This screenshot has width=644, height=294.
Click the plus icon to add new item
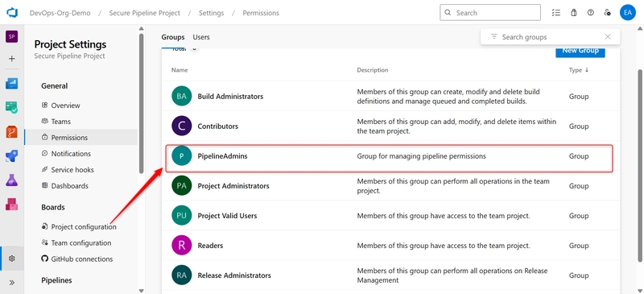(11, 59)
